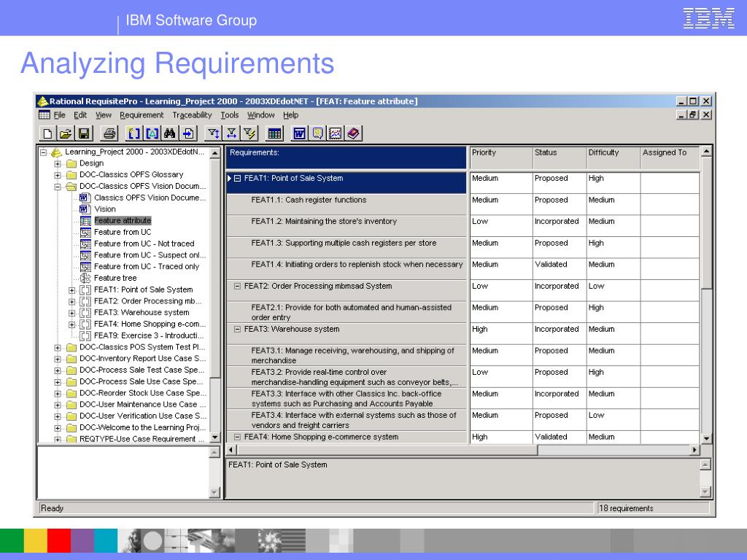Click the Open folder toolbar icon
Image resolution: width=747 pixels, height=560 pixels.
66,133
